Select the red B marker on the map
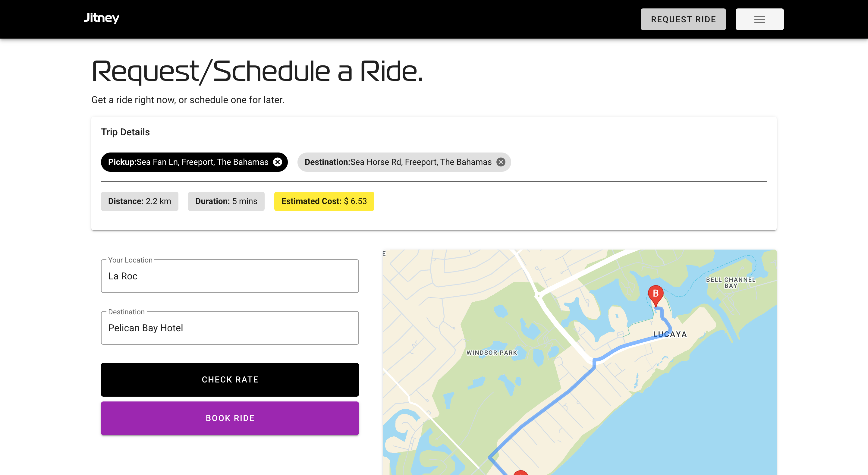Screen dimensions: 868x475 [656, 294]
